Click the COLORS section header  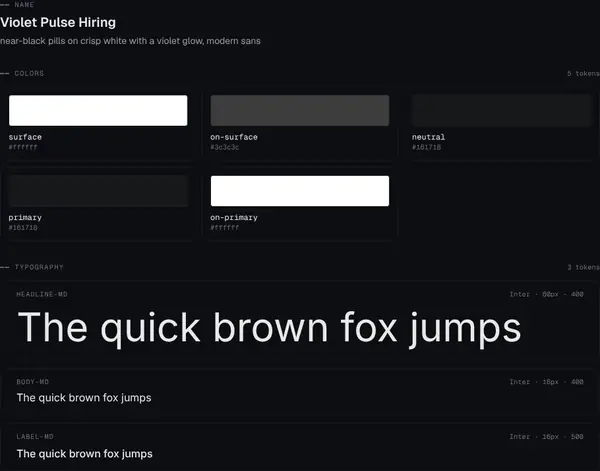pyautogui.click(x=29, y=73)
